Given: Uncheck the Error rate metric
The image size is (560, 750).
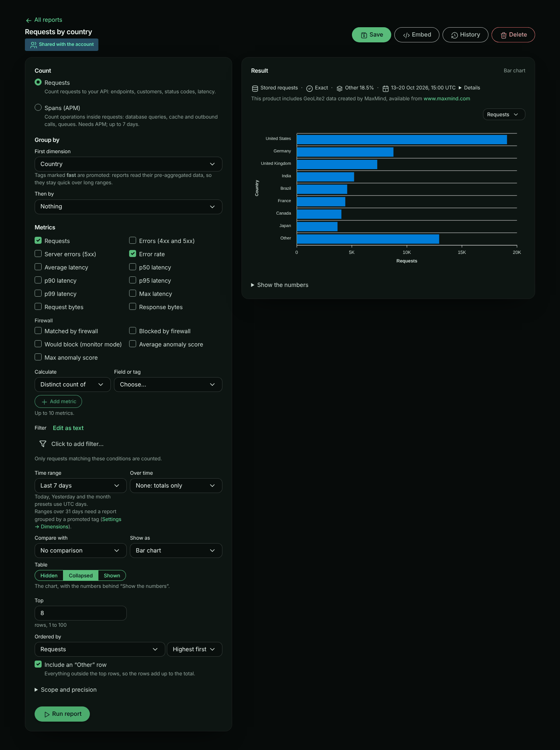Looking at the screenshot, I should coord(133,254).
